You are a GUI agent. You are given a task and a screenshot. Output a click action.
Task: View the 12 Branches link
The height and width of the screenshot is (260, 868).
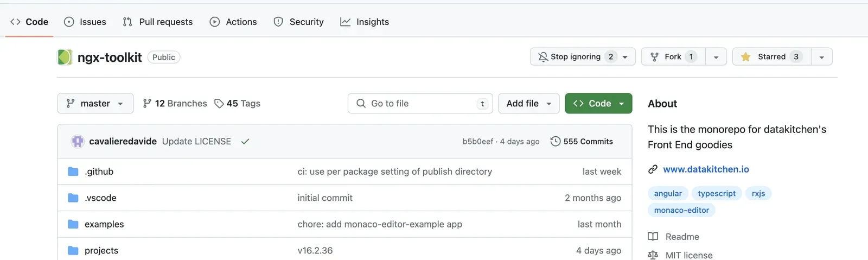(175, 103)
